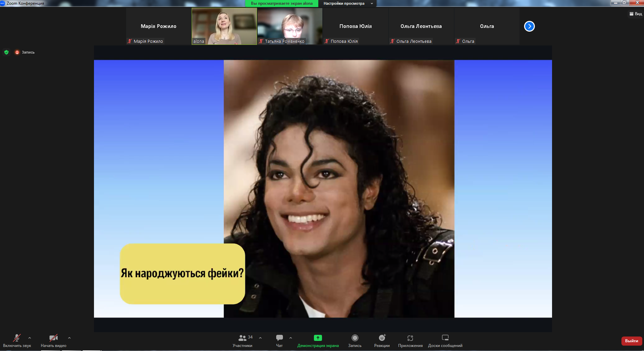Expand the arrow next to Чат
This screenshot has width=644, height=351.
291,338
